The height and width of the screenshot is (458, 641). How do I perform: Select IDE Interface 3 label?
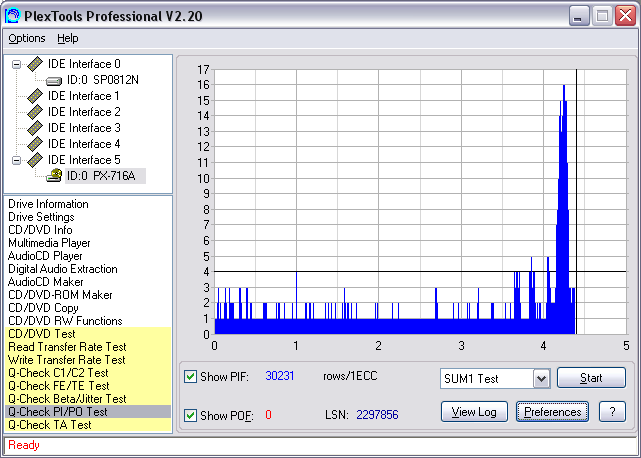(84, 128)
